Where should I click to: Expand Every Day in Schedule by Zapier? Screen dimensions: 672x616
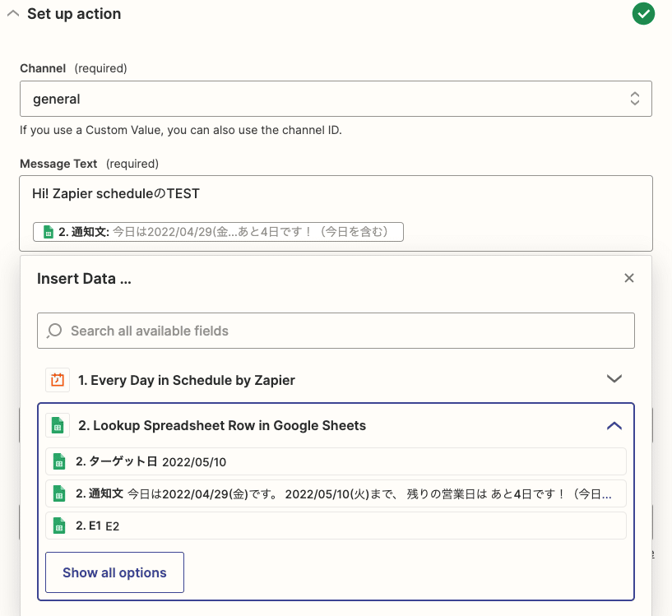pos(336,380)
